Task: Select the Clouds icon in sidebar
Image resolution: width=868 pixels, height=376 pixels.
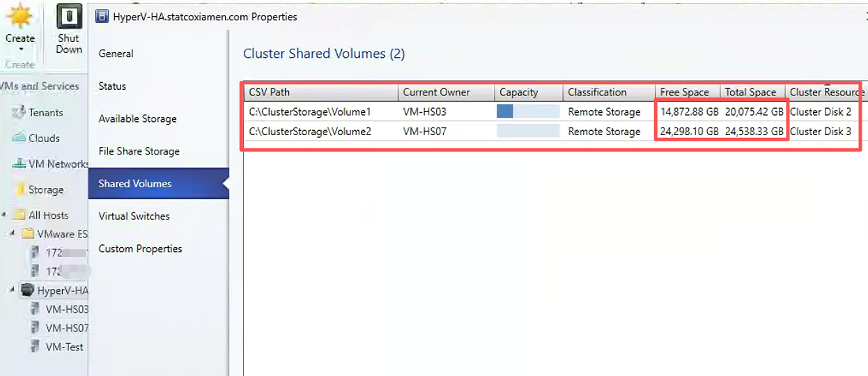Action: pyautogui.click(x=19, y=138)
